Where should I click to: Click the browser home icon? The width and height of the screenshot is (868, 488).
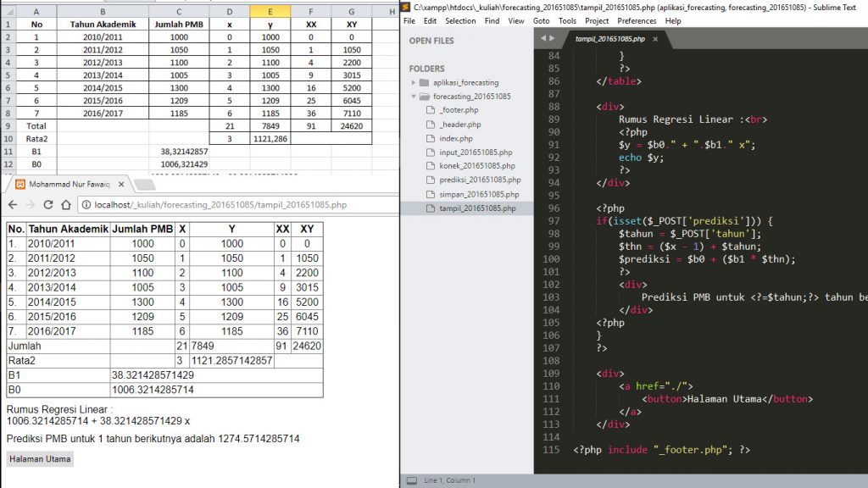coord(66,205)
